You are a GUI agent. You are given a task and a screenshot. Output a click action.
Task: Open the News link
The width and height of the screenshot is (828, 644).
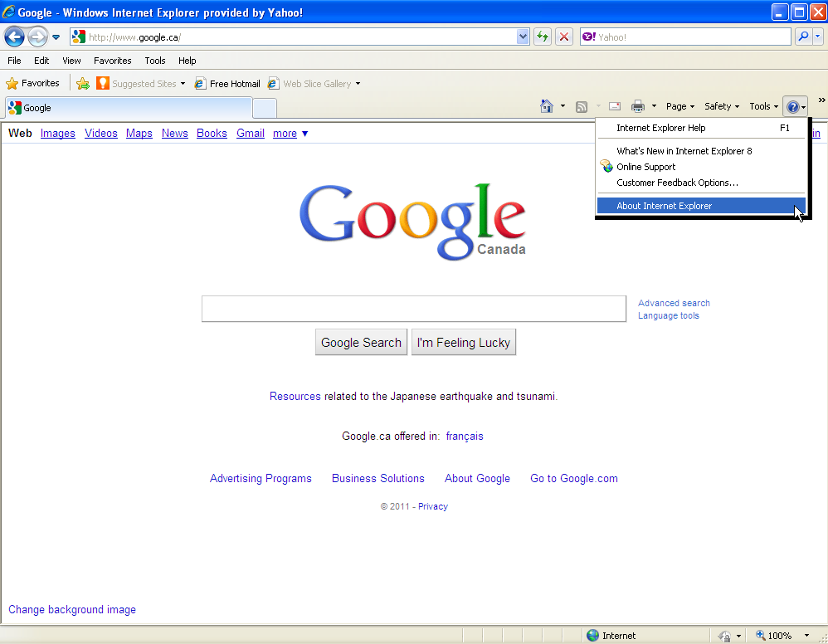[x=175, y=133]
